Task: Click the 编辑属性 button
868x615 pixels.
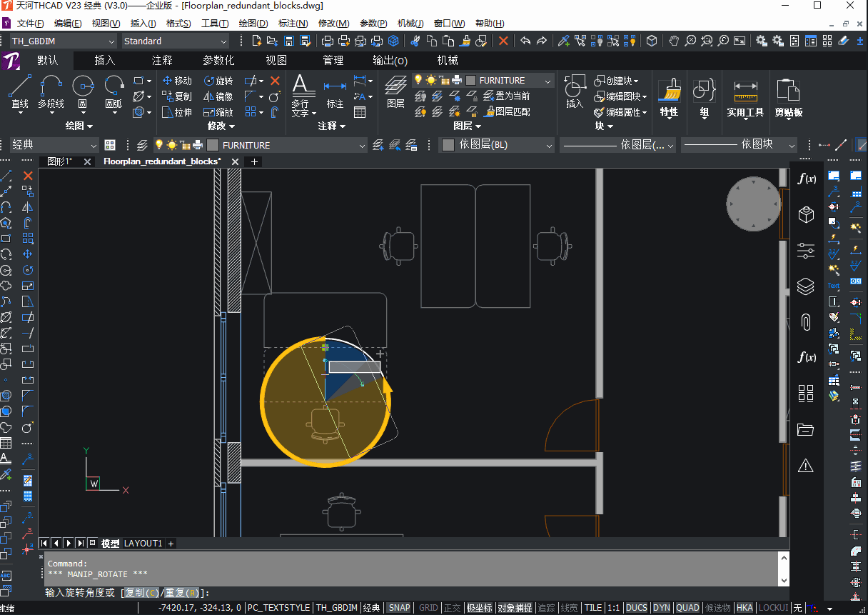Action: click(620, 112)
